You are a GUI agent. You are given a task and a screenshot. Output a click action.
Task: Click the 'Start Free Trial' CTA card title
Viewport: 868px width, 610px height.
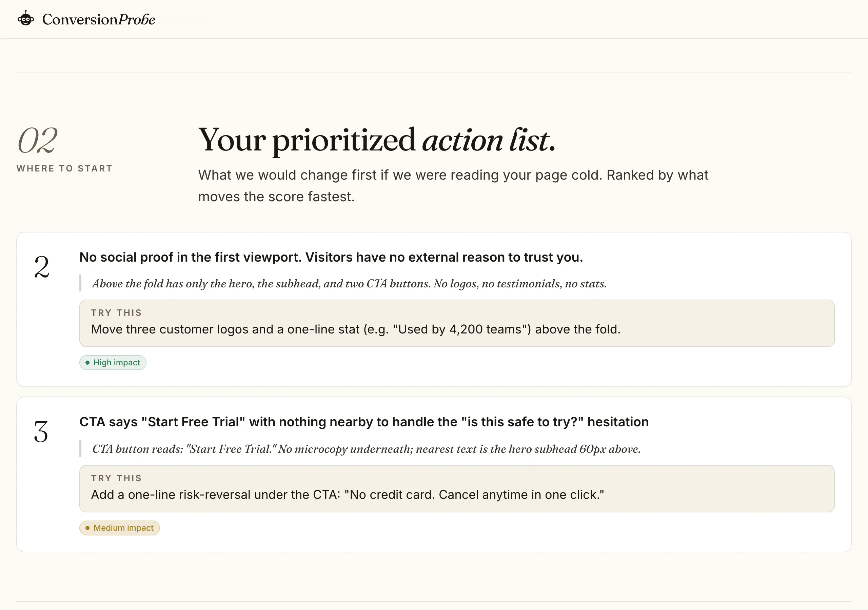tap(364, 422)
